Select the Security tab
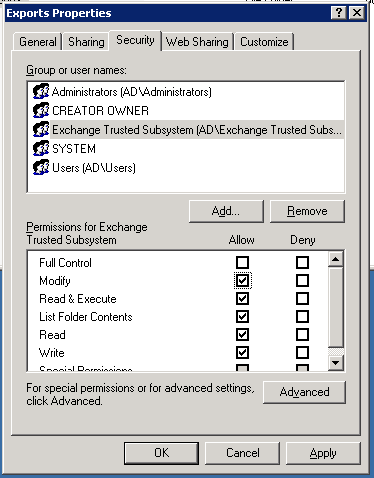 [x=135, y=40]
